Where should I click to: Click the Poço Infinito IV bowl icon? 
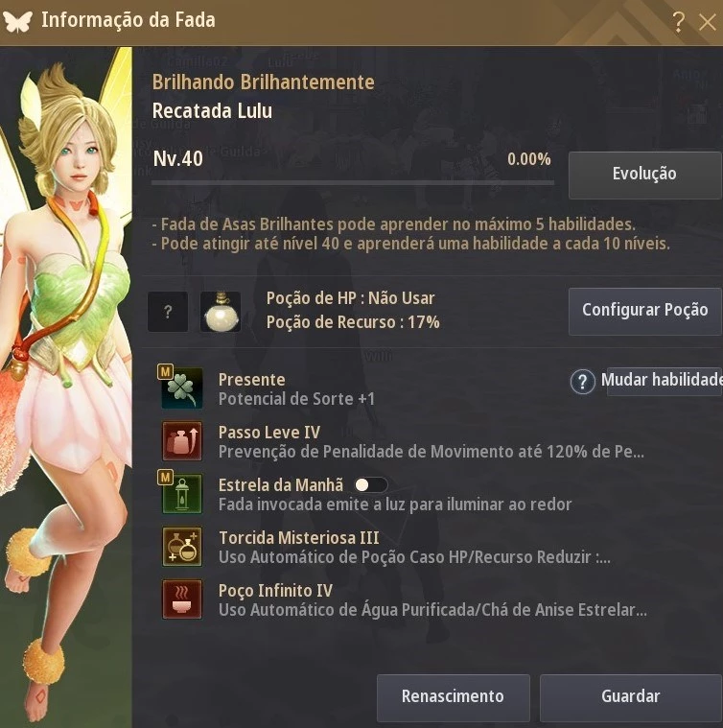click(182, 599)
